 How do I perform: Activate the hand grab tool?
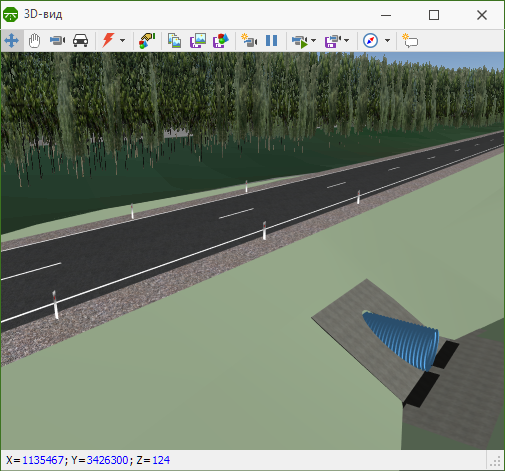pyautogui.click(x=34, y=41)
